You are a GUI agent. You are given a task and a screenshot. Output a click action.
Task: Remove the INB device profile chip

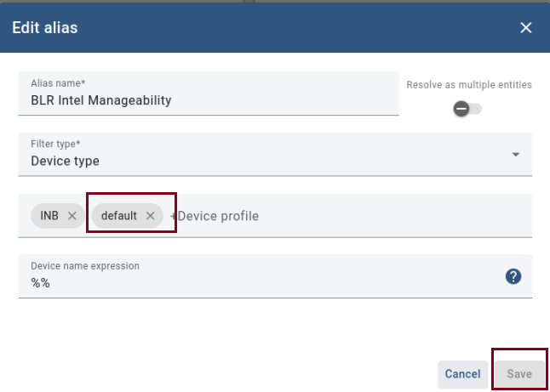click(72, 216)
